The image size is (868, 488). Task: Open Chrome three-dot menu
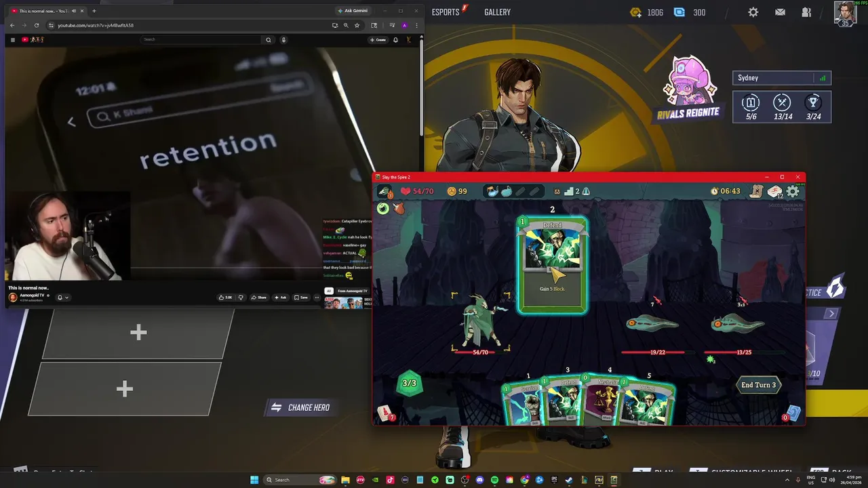pyautogui.click(x=416, y=25)
